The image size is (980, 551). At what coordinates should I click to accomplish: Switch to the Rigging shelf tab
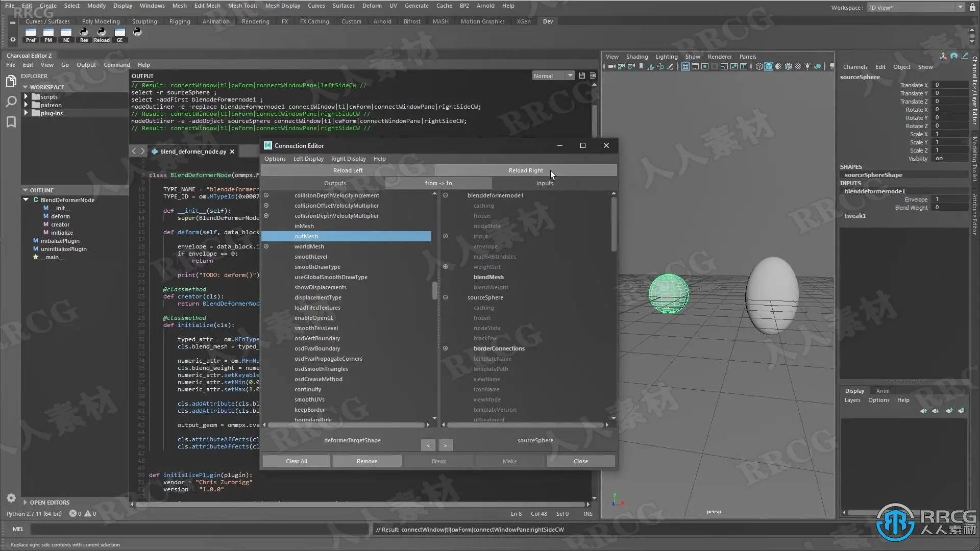coord(180,21)
